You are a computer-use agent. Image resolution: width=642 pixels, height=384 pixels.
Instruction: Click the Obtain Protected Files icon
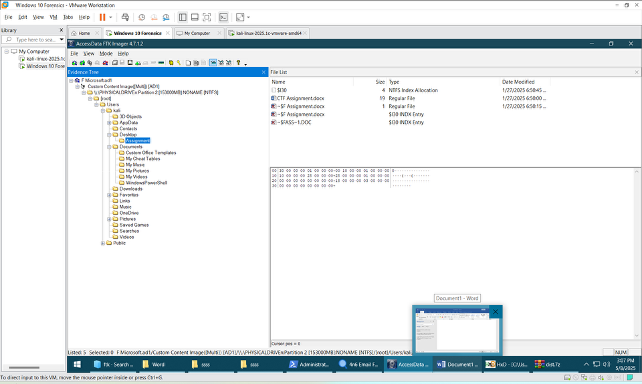(171, 63)
